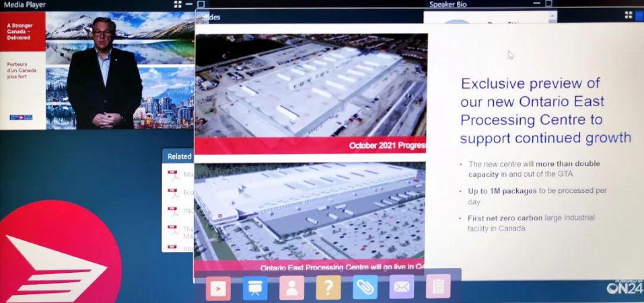Click "Porteurs d'un Canada plus fort" text
The height and width of the screenshot is (303, 644).
pyautogui.click(x=22, y=70)
